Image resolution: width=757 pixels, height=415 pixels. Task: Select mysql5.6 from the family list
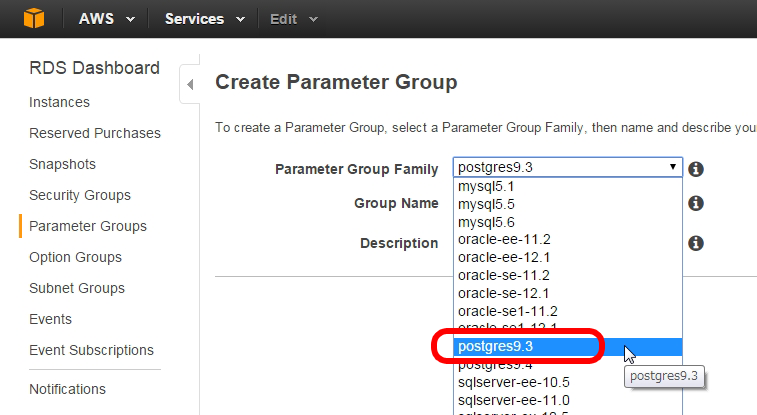click(x=568, y=222)
